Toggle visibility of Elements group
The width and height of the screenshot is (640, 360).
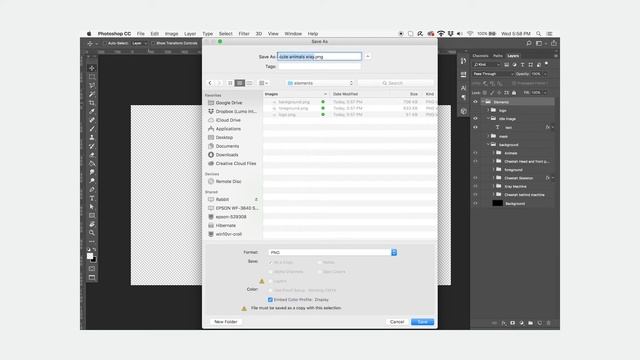pyautogui.click(x=475, y=102)
